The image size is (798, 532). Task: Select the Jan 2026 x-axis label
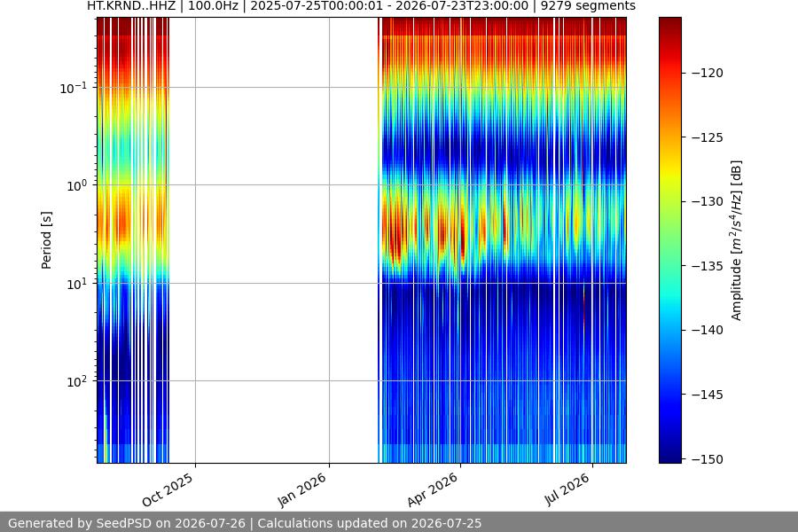pos(301,489)
